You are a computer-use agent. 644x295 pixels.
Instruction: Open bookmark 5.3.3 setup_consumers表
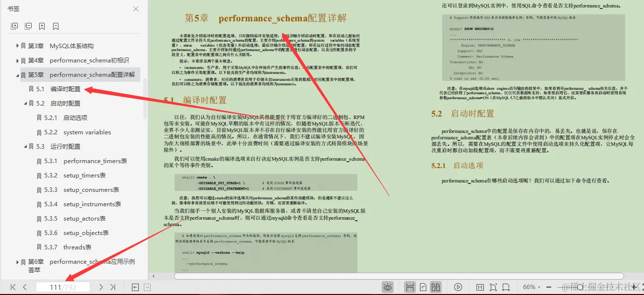(x=81, y=190)
